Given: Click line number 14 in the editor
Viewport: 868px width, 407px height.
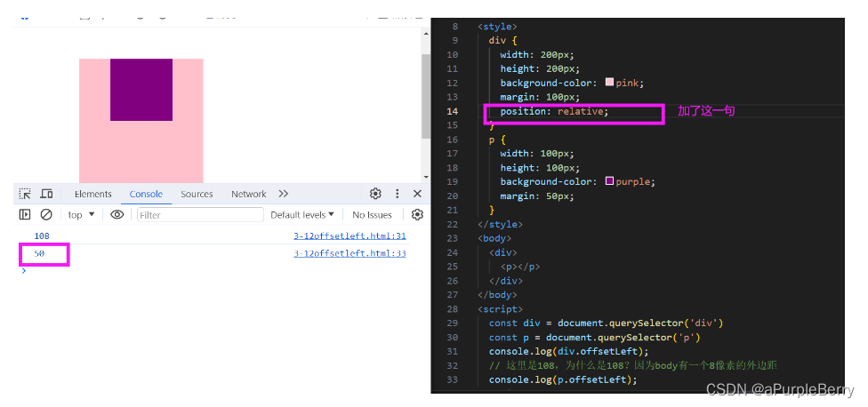Looking at the screenshot, I should pyautogui.click(x=453, y=111).
